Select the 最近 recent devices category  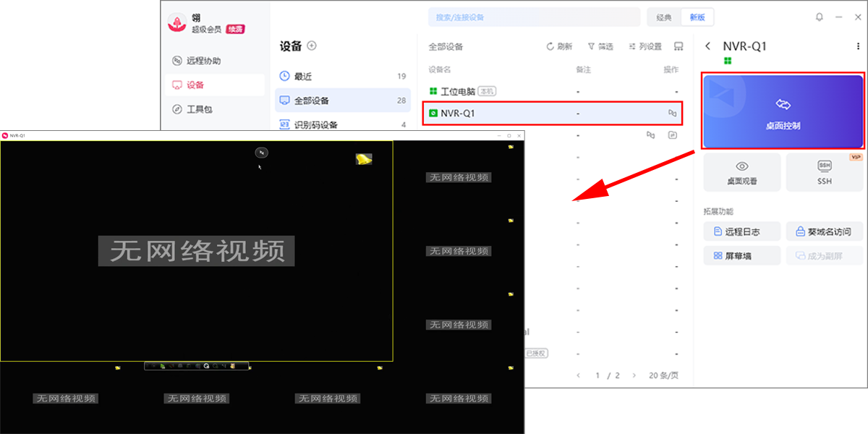pos(342,76)
